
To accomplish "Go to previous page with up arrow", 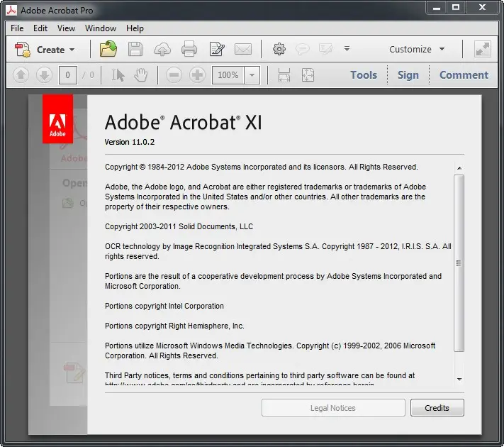I will (x=21, y=75).
